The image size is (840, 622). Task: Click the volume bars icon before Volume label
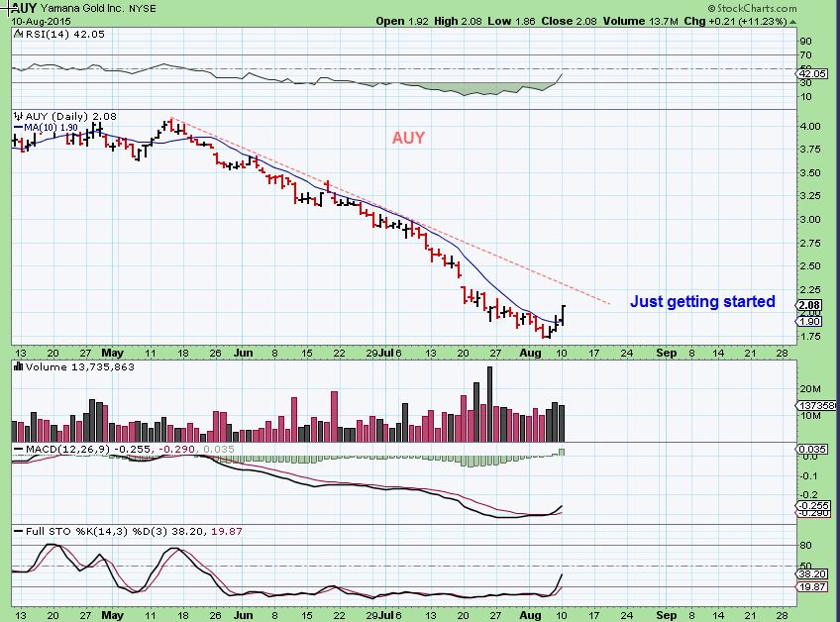pyautogui.click(x=18, y=366)
